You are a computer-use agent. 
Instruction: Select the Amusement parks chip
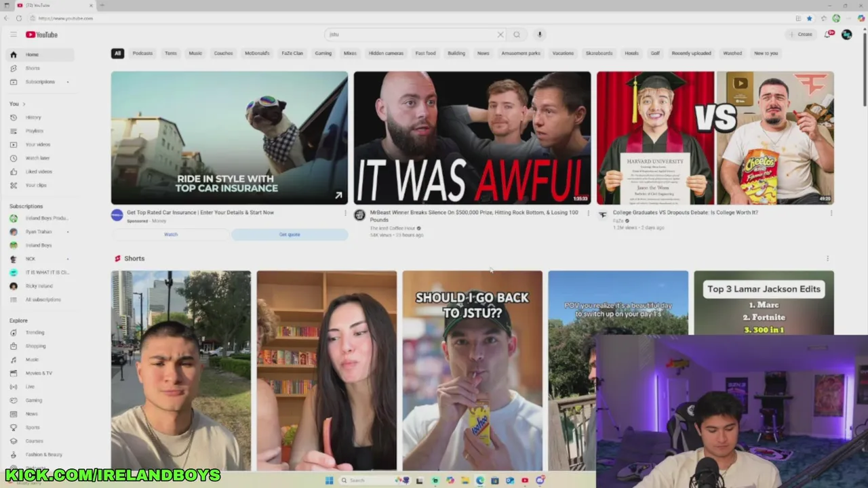(x=521, y=53)
